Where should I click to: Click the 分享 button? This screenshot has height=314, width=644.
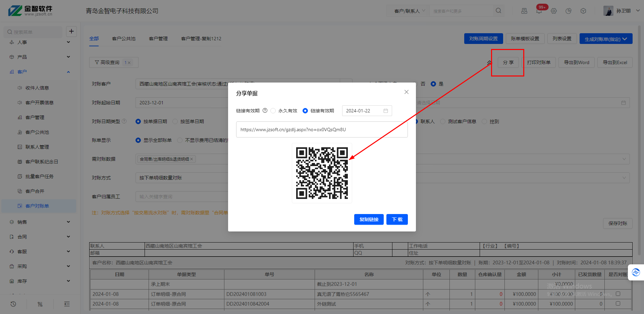(508, 62)
